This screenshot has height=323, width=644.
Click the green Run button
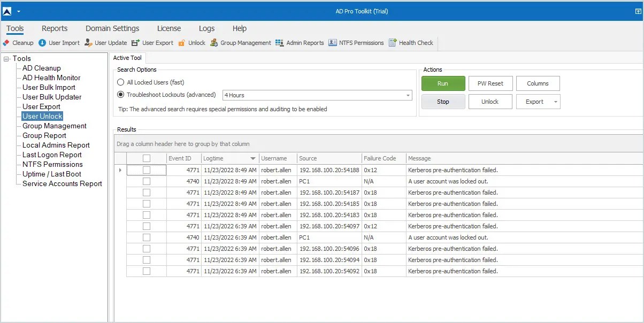point(443,83)
